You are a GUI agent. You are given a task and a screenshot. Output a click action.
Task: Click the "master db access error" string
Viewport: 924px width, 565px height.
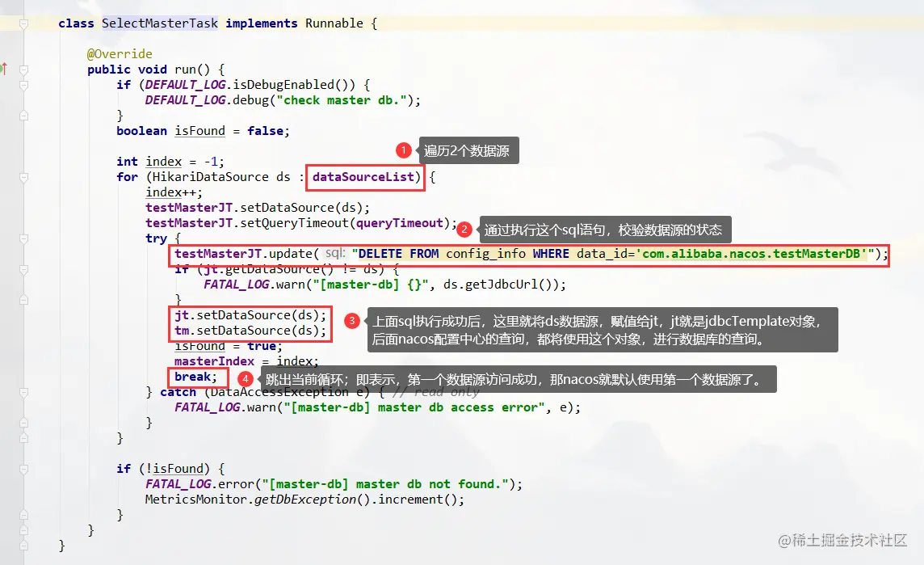(x=414, y=407)
